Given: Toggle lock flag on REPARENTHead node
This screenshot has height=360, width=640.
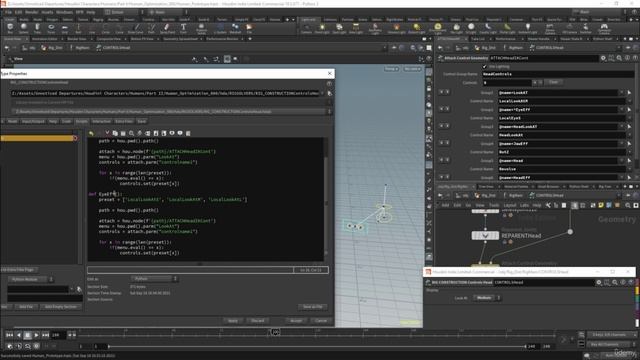Looking at the screenshot, I should tap(504, 242).
